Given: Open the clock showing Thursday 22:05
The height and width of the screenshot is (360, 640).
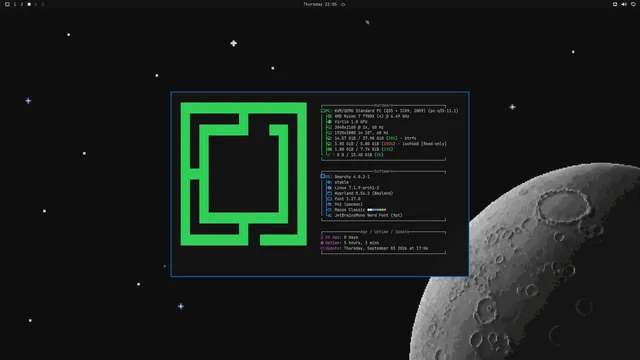Looking at the screenshot, I should [320, 4].
